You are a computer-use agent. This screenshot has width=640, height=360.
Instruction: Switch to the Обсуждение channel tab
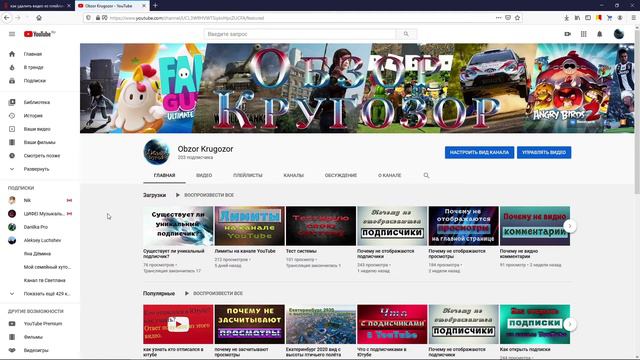[341, 176]
